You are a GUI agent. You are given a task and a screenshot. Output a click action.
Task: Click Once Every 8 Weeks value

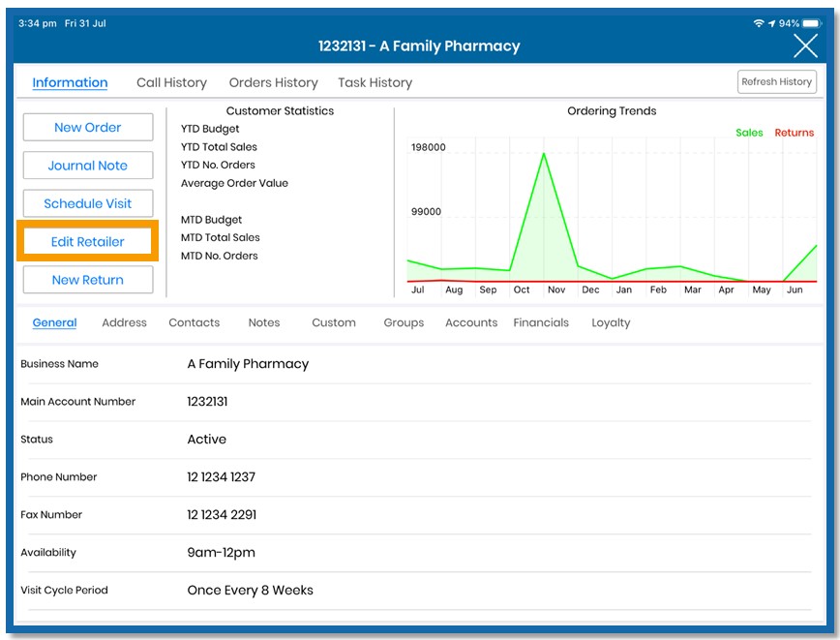251,591
